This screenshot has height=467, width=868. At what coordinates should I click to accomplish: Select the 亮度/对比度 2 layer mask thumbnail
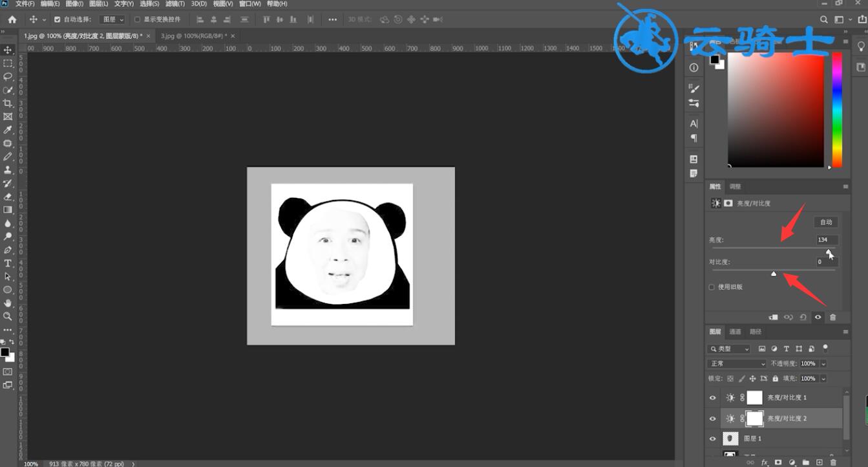tap(755, 418)
